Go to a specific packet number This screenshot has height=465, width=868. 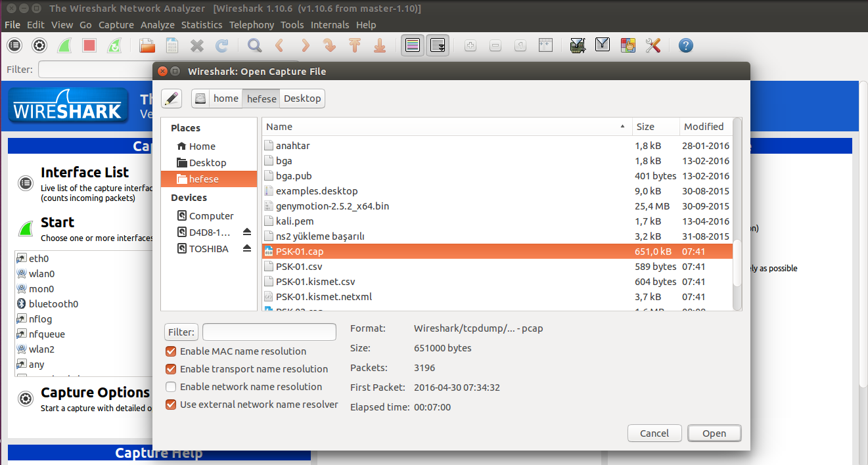(329, 45)
